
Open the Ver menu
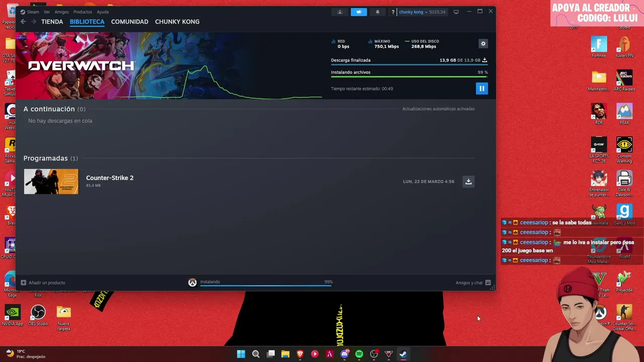click(47, 12)
